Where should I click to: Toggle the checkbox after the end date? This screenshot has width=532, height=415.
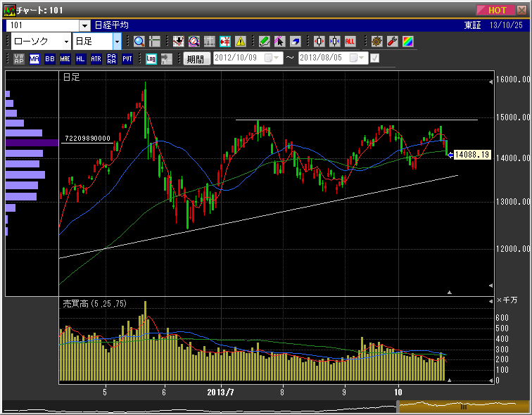tap(374, 59)
